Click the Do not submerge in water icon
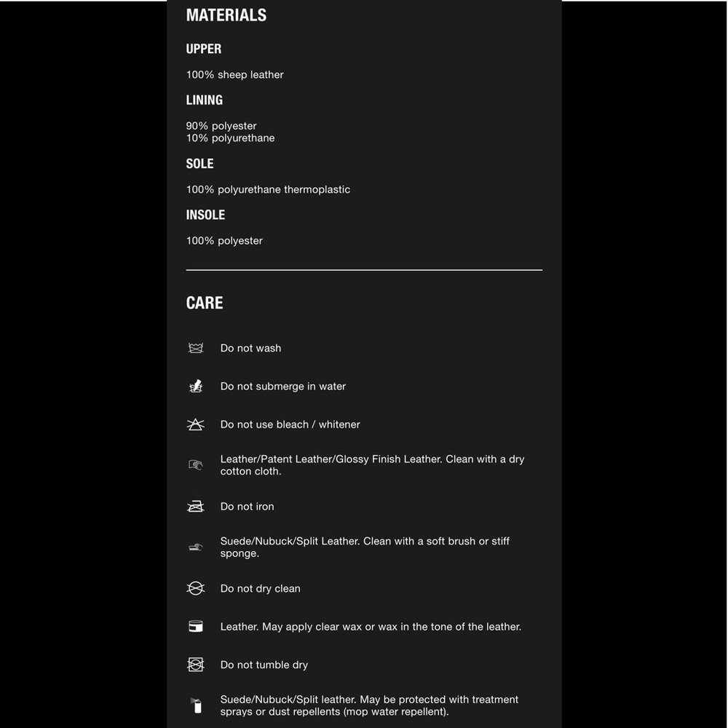Viewport: 728px width, 728px height. 195,386
